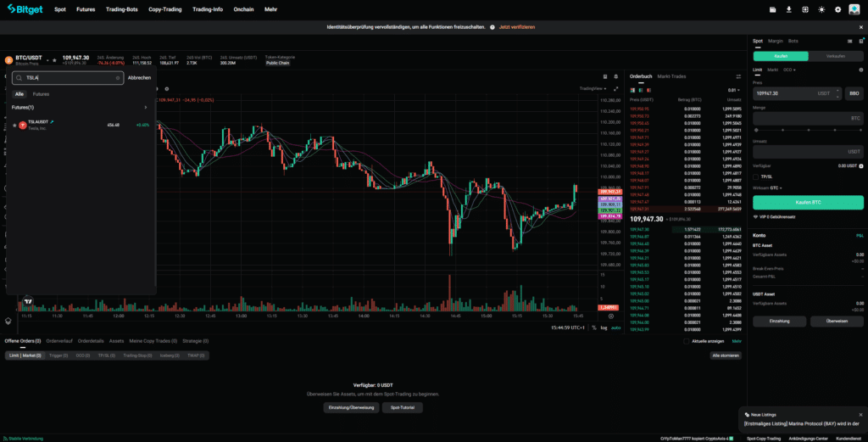
Task: Click the amount percentage slider handle
Action: click(x=756, y=130)
